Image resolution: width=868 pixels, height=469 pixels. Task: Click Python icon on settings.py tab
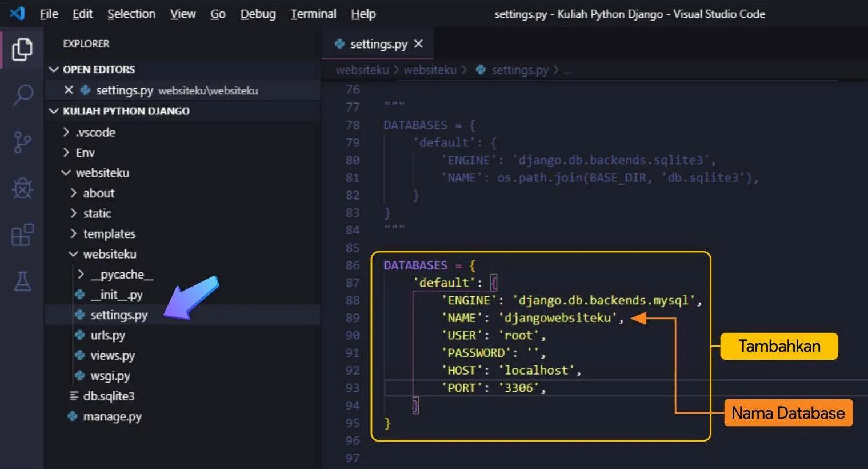(x=339, y=43)
